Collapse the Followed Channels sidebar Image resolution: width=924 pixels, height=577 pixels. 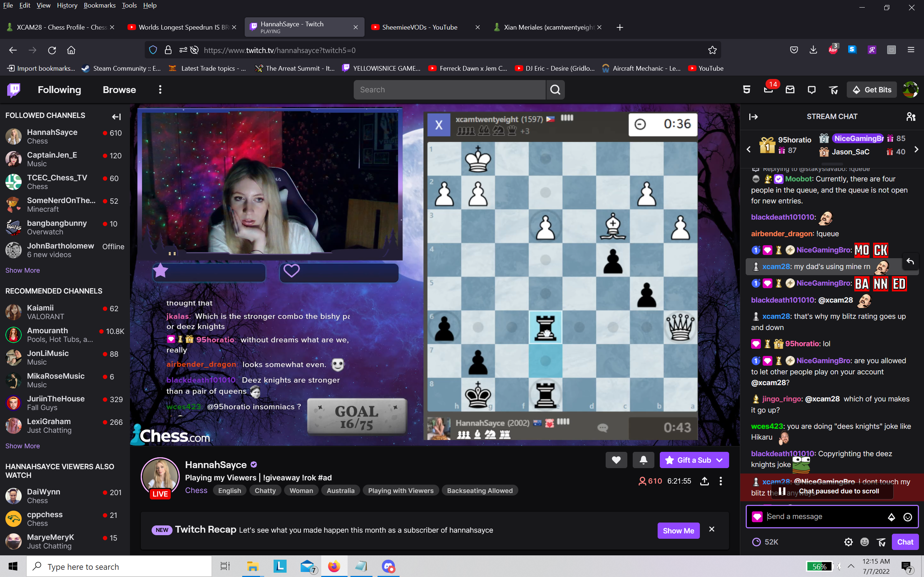coord(116,117)
